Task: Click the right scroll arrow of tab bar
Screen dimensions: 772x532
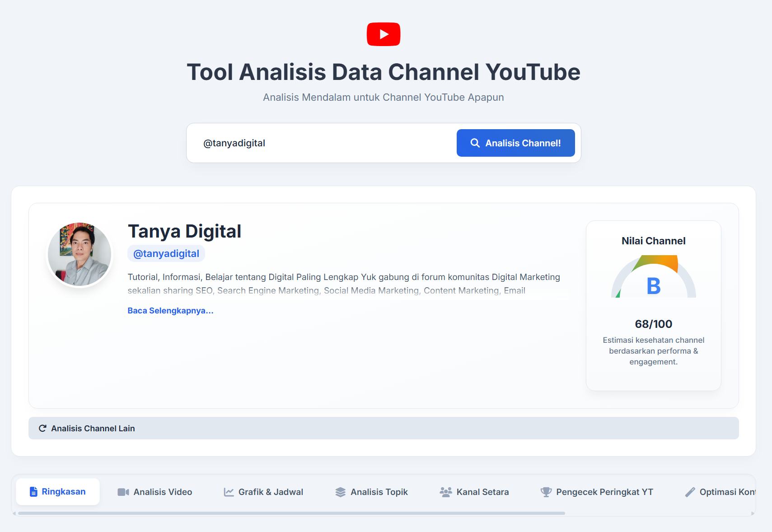Action: coord(753,513)
